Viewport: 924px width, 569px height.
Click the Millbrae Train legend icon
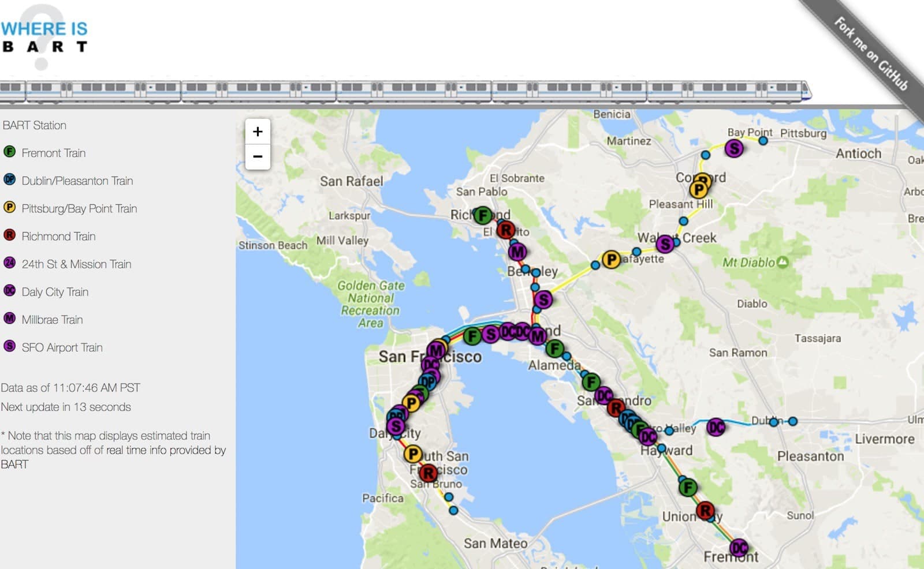[10, 319]
